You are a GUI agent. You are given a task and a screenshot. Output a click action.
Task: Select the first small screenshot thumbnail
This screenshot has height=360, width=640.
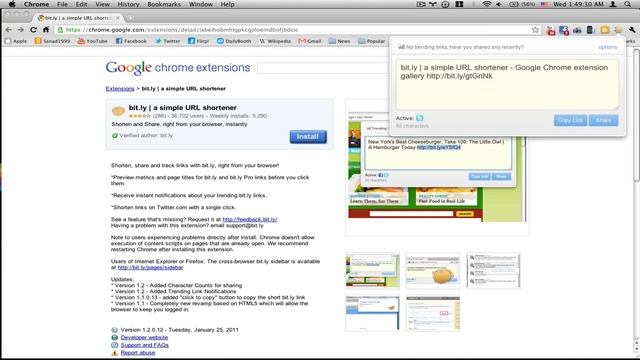click(x=372, y=270)
